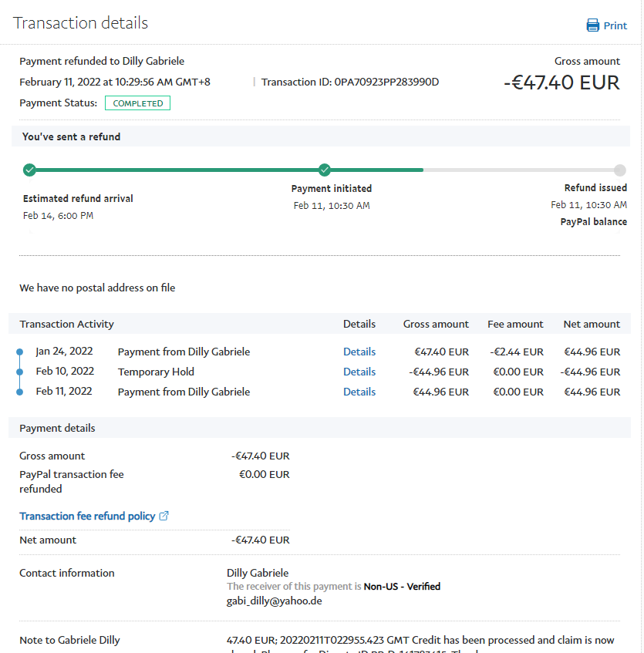Select the Feb 11, 2022 timeline dot
Screen dimensions: 644x653
20,392
